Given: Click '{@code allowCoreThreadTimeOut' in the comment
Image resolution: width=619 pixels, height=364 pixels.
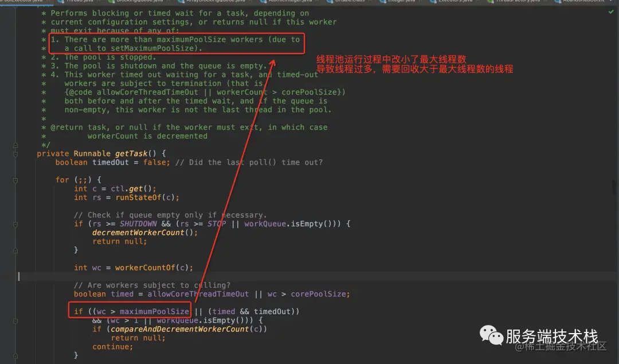Looking at the screenshot, I should click(x=131, y=92).
